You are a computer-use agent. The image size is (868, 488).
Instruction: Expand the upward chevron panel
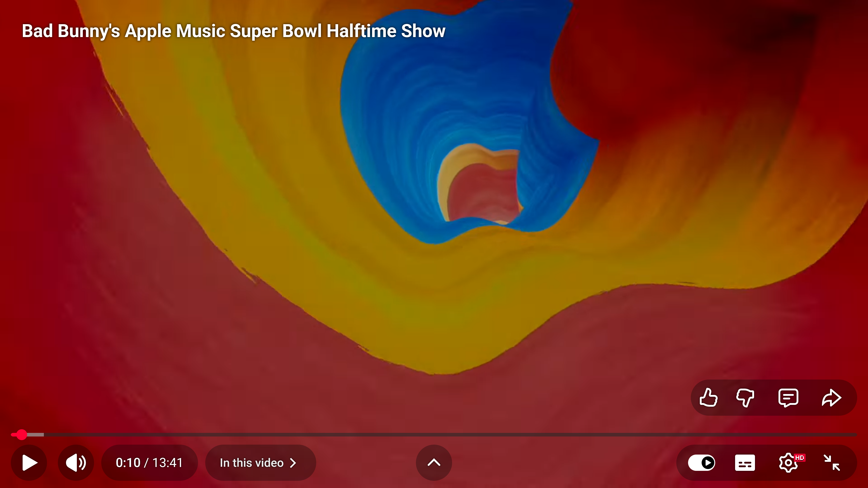pyautogui.click(x=434, y=463)
